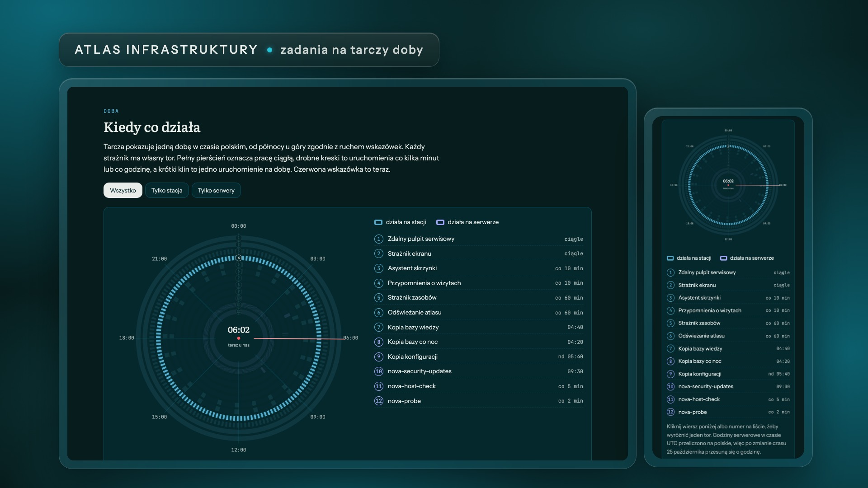Image resolution: width=868 pixels, height=488 pixels.
Task: Click numbered badge 4 for Przypomnienia o wizytach
Action: click(x=379, y=283)
